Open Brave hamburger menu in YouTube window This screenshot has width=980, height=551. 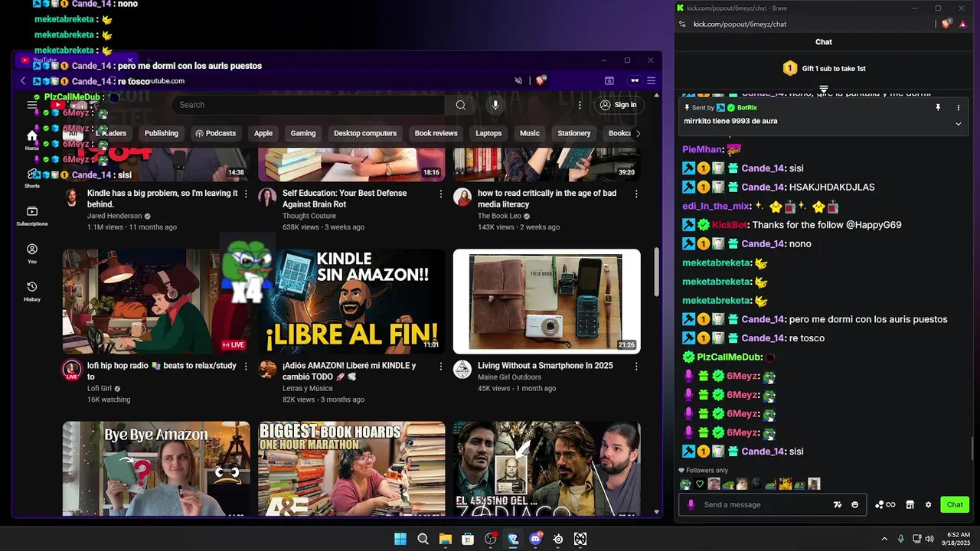pos(652,80)
